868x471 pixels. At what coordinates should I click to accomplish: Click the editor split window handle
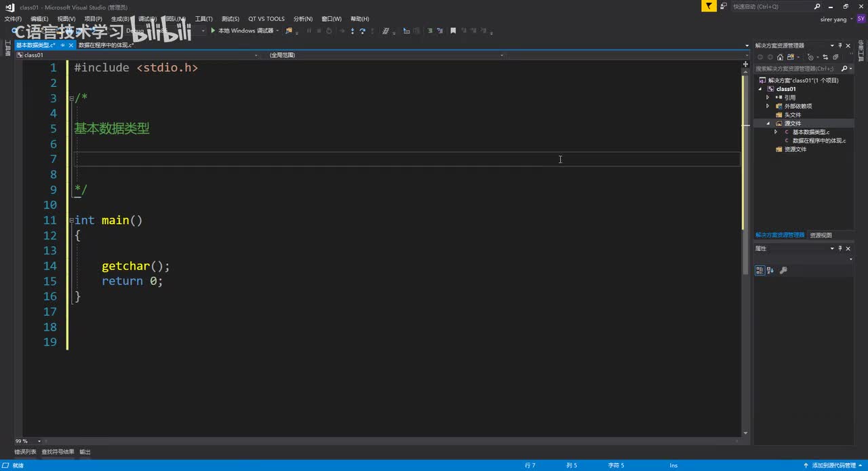tap(745, 64)
